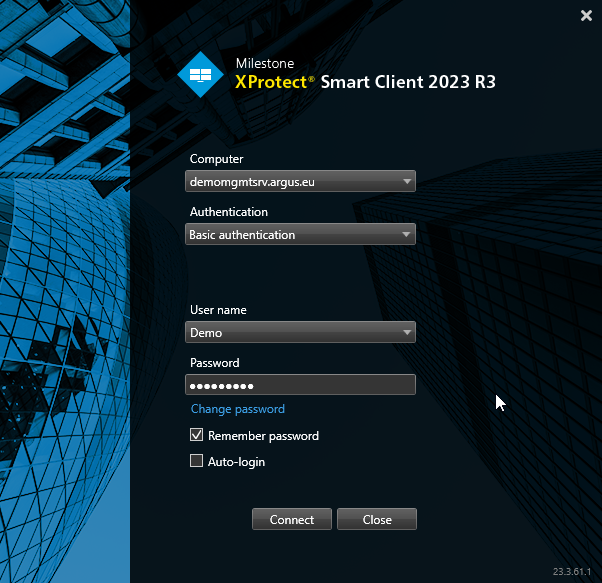The image size is (602, 583).
Task: Click the Demo user name text
Action: tap(206, 333)
